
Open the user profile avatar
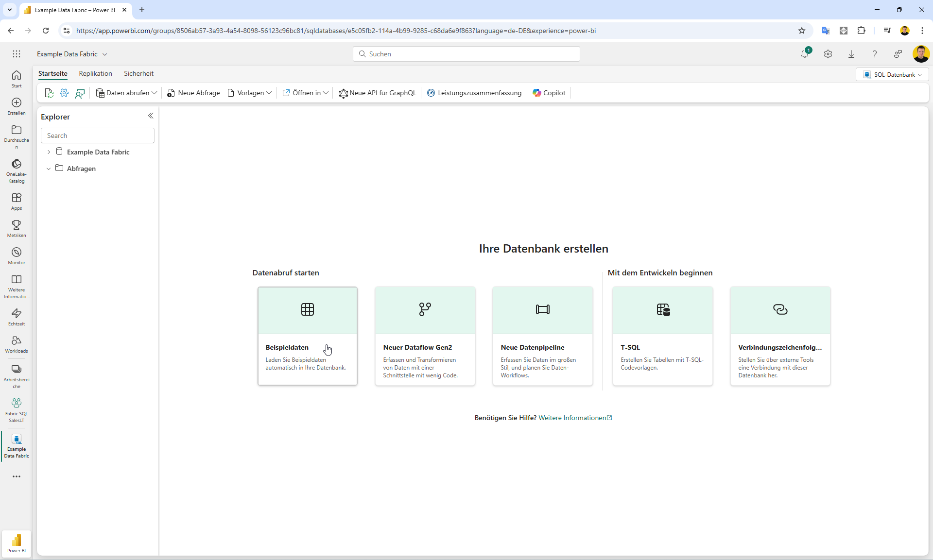click(921, 54)
